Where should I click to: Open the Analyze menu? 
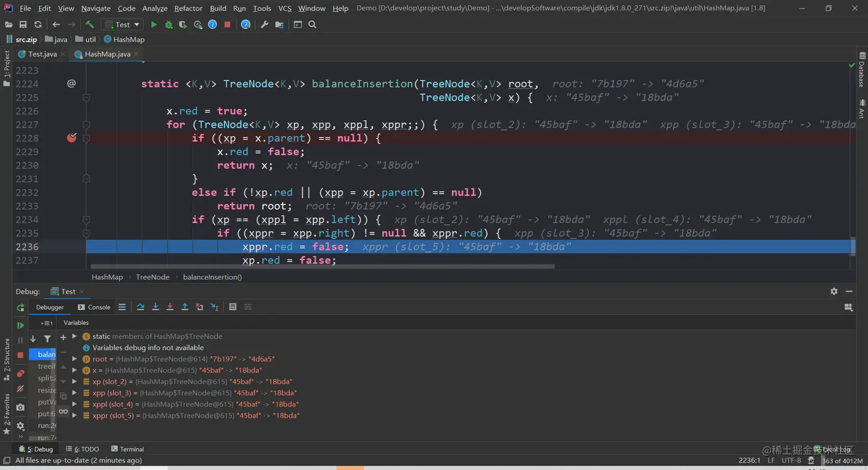pos(155,8)
